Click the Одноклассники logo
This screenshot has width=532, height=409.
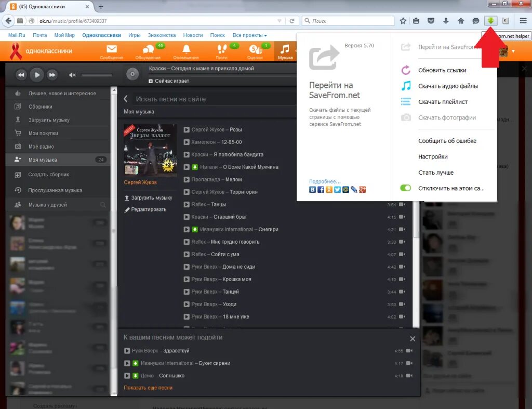point(41,51)
